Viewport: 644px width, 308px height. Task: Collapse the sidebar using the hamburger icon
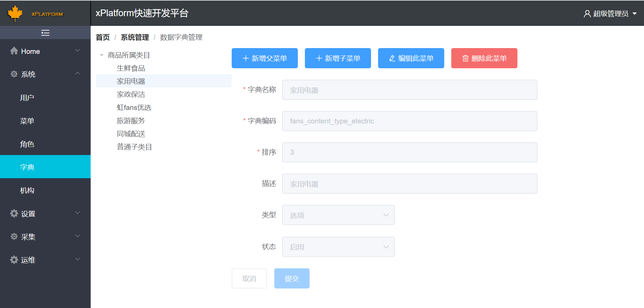coord(45,32)
